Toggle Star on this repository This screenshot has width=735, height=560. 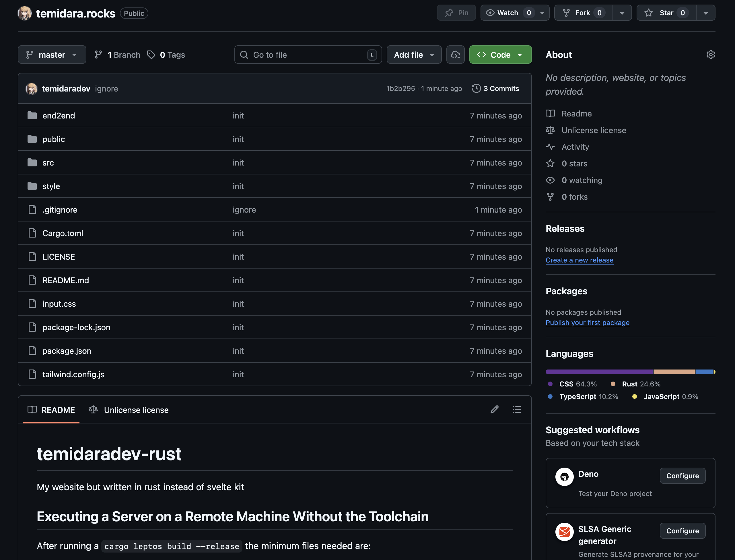[x=666, y=13]
